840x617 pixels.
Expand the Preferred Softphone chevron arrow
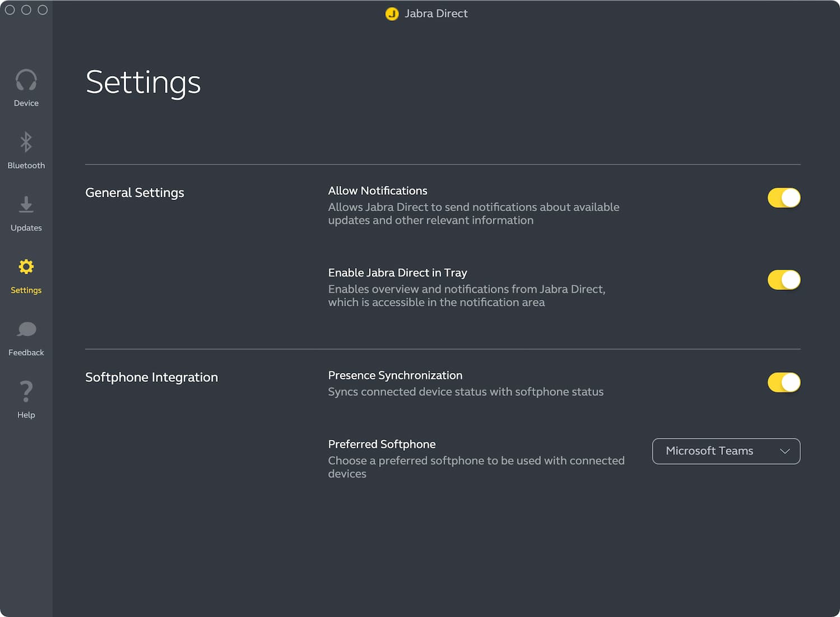coord(785,451)
